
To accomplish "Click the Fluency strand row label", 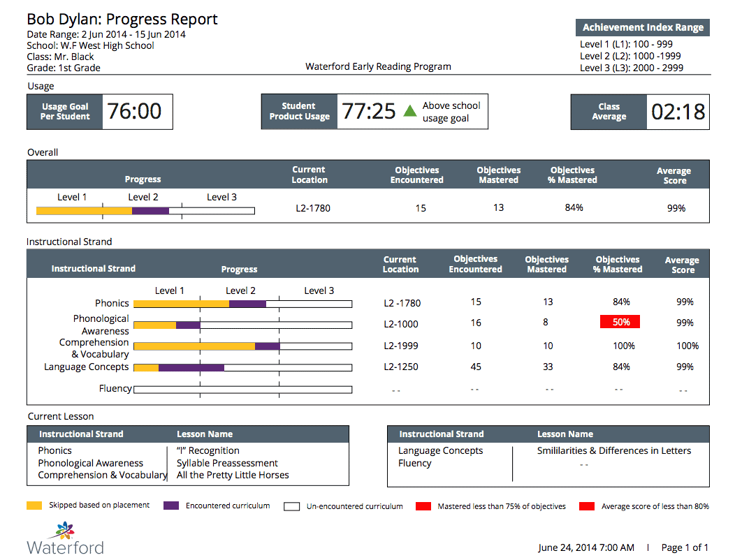I will (x=115, y=388).
